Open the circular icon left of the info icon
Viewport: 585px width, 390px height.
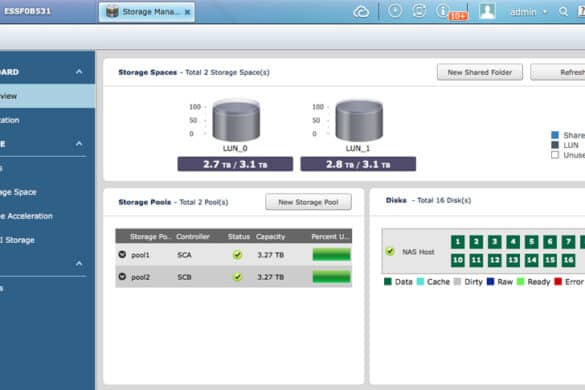tap(419, 10)
